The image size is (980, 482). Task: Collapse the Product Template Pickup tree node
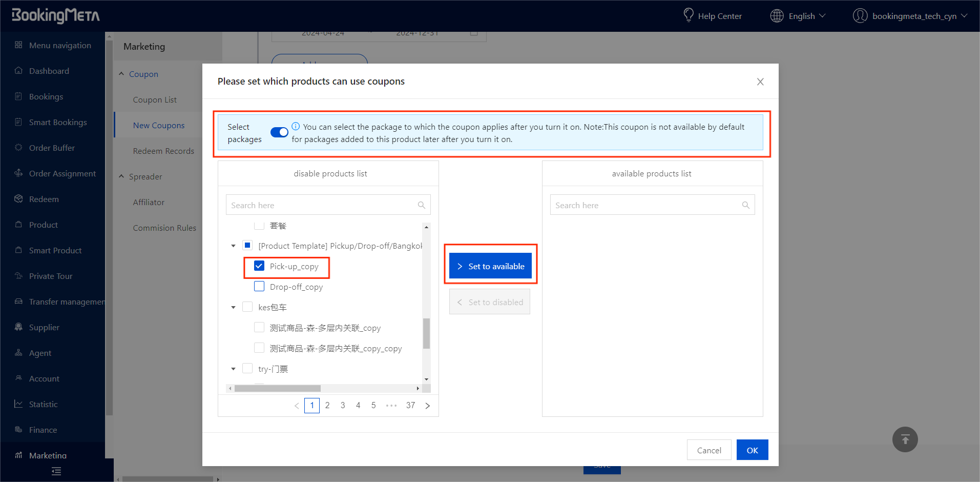pyautogui.click(x=233, y=246)
